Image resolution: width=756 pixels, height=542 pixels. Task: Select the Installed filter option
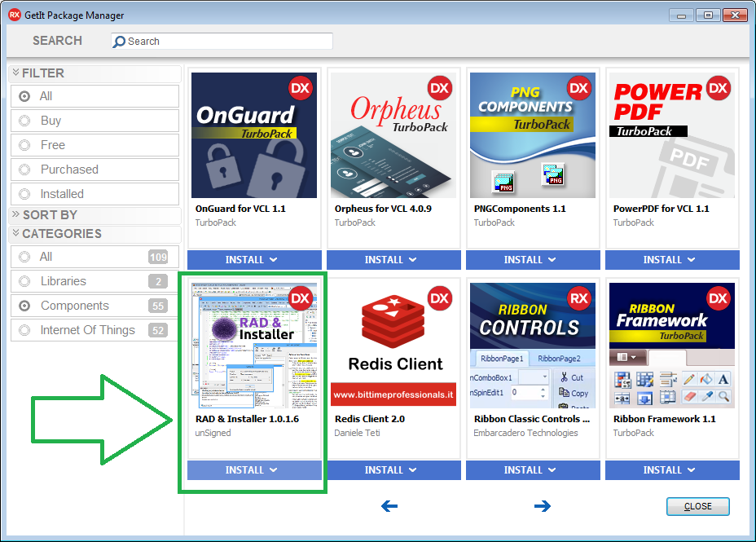pyautogui.click(x=95, y=194)
